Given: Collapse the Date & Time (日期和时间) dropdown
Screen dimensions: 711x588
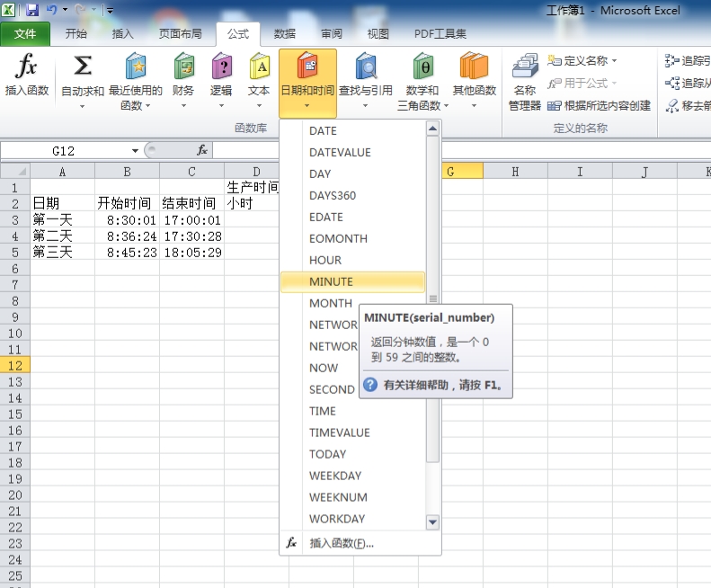Looking at the screenshot, I should [x=307, y=84].
